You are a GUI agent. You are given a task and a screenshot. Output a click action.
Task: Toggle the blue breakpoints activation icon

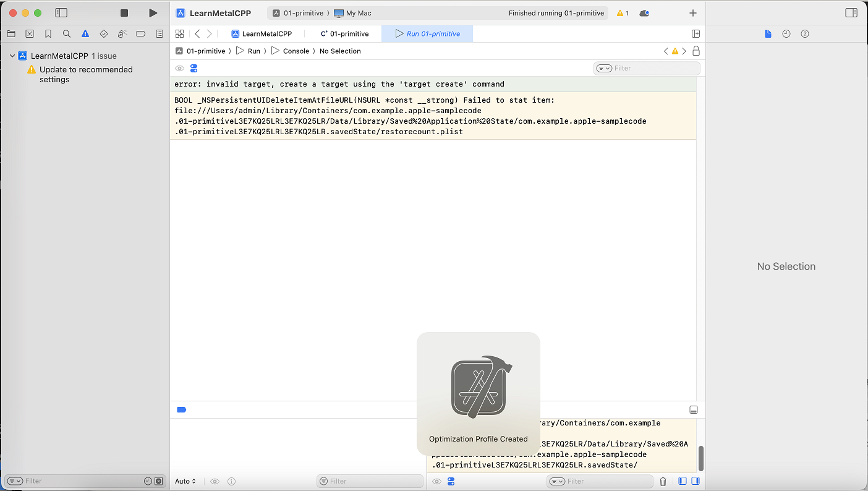coord(181,410)
